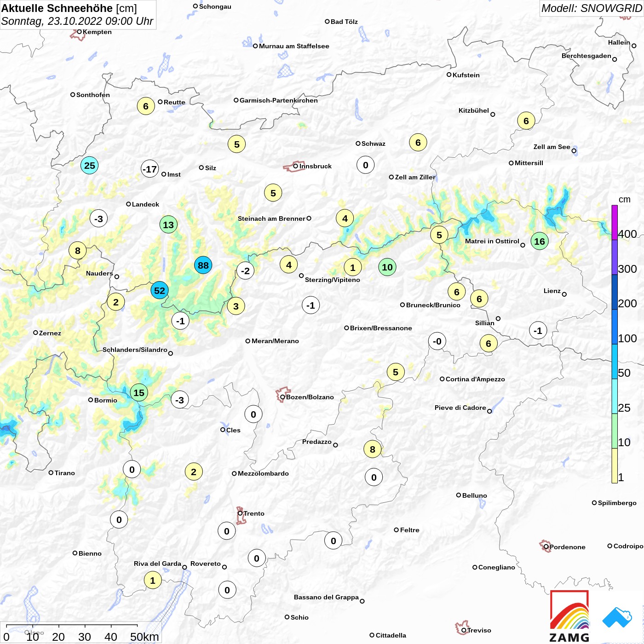Click the 'Bruneck/Brunico' city label
Viewport: 644px width, 644px height.
433,305
